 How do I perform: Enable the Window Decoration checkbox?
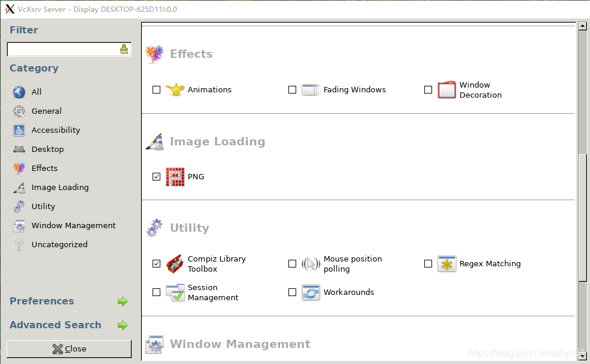click(428, 90)
